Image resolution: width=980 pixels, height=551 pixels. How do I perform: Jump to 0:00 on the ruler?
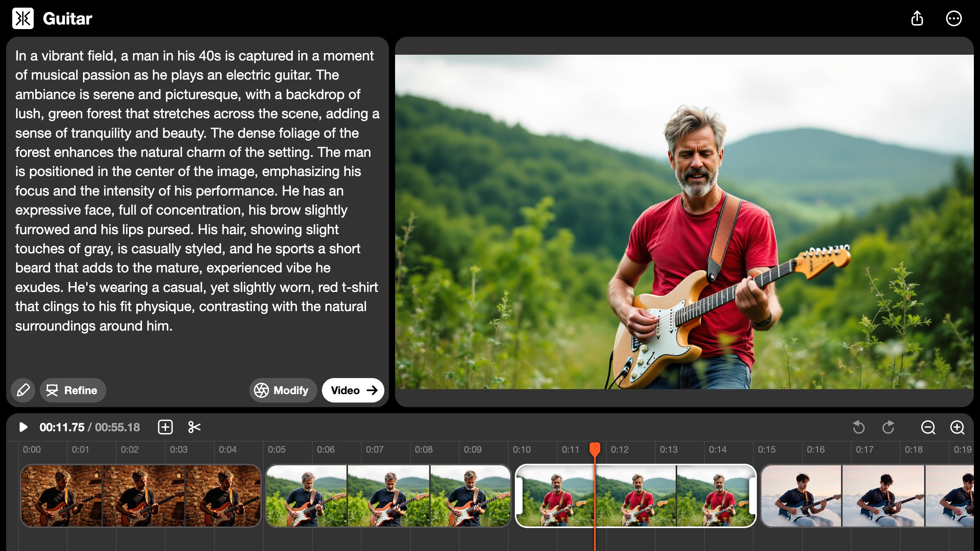(32, 449)
